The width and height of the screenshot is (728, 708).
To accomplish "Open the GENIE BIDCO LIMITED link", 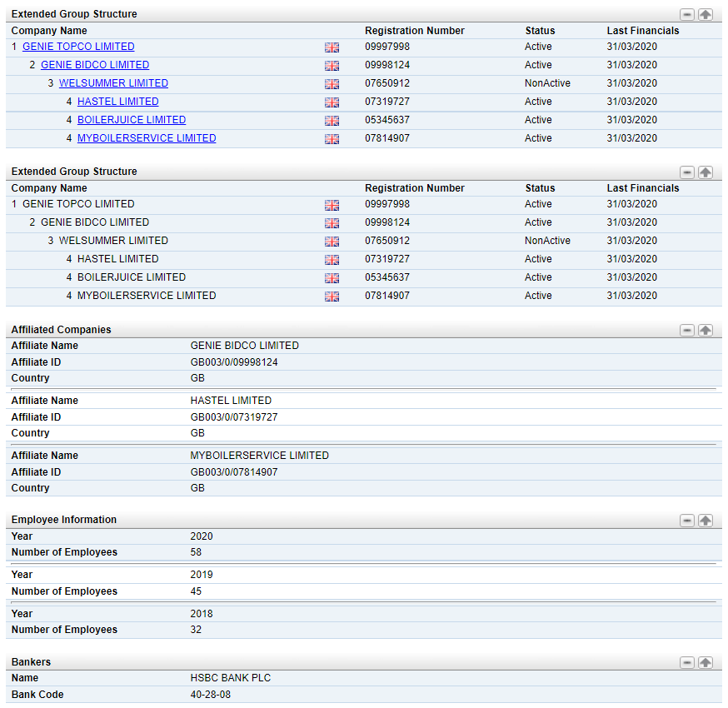I will point(95,65).
